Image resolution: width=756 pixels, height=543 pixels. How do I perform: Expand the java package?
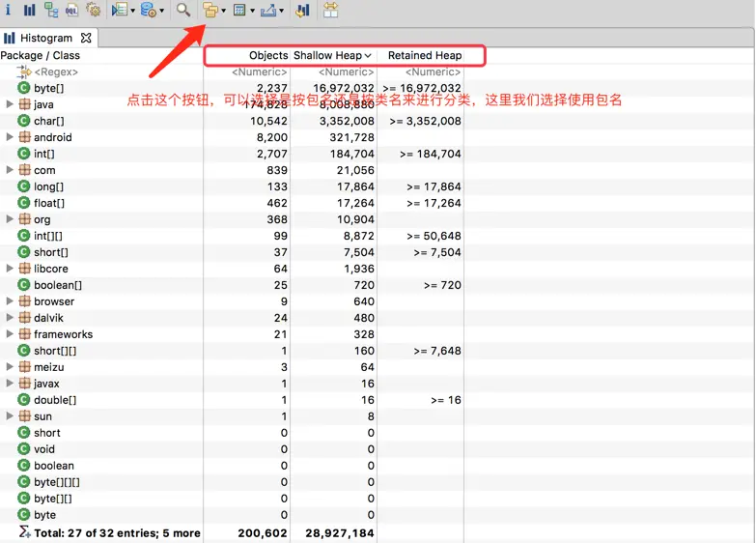click(9, 104)
